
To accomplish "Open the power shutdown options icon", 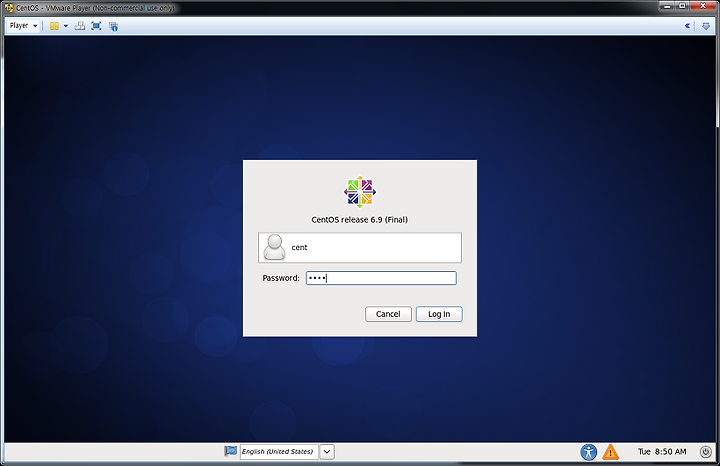I will coord(705,452).
